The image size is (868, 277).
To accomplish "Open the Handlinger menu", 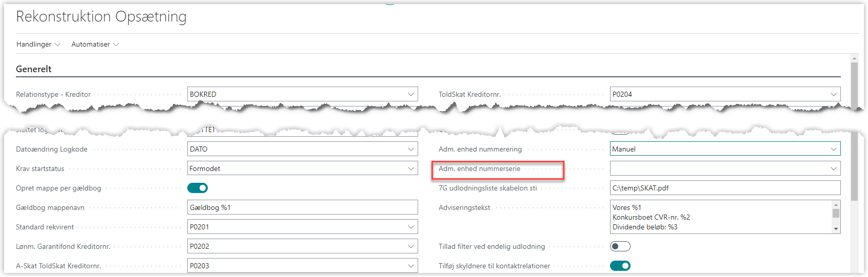I will [x=38, y=45].
